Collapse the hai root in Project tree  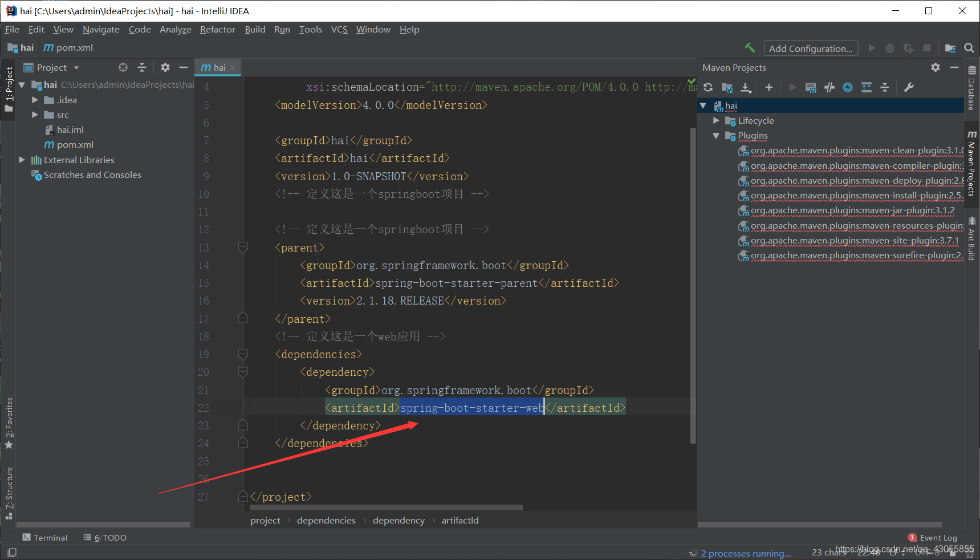tap(22, 85)
